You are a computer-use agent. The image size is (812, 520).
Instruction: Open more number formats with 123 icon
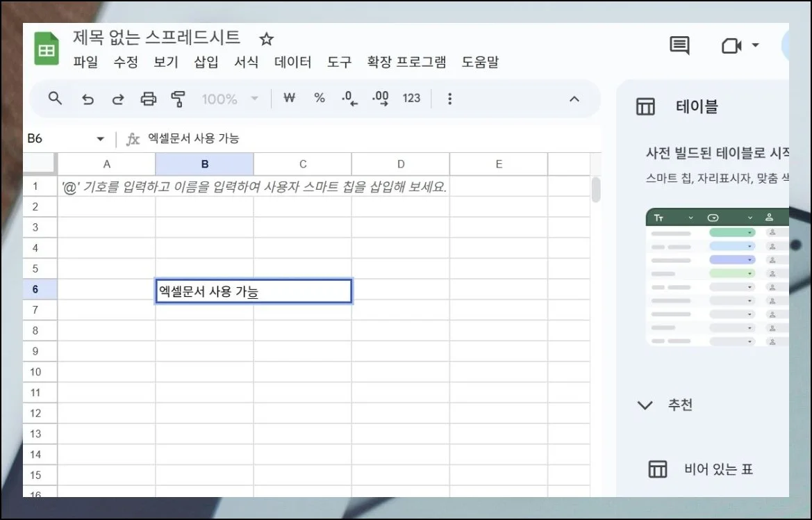click(x=411, y=99)
